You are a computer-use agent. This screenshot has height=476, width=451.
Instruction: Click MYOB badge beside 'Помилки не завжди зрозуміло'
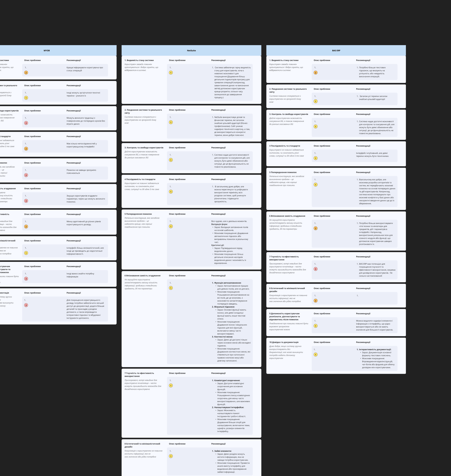[26, 175]
